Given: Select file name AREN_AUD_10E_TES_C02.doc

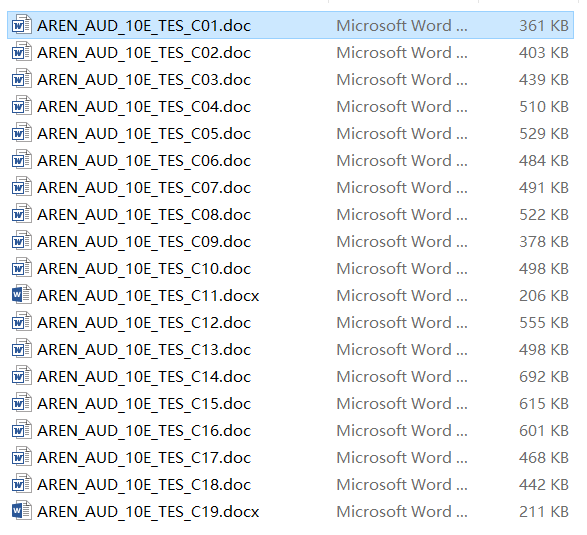Looking at the screenshot, I should point(144,53).
